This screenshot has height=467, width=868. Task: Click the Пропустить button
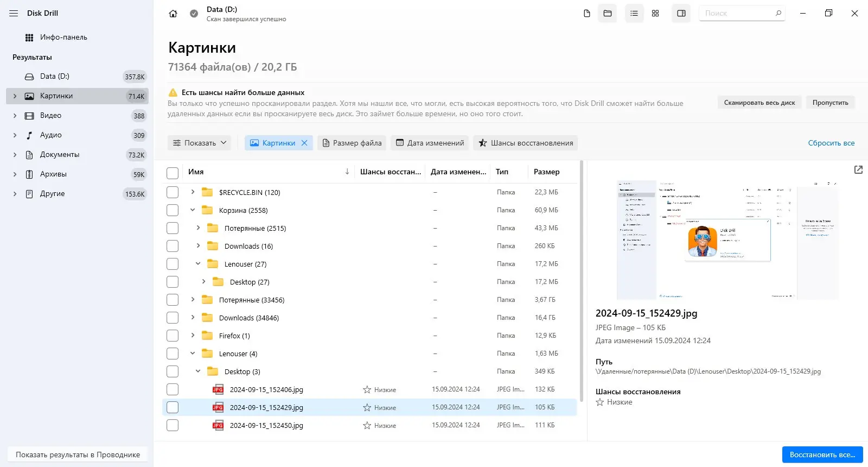pyautogui.click(x=830, y=103)
